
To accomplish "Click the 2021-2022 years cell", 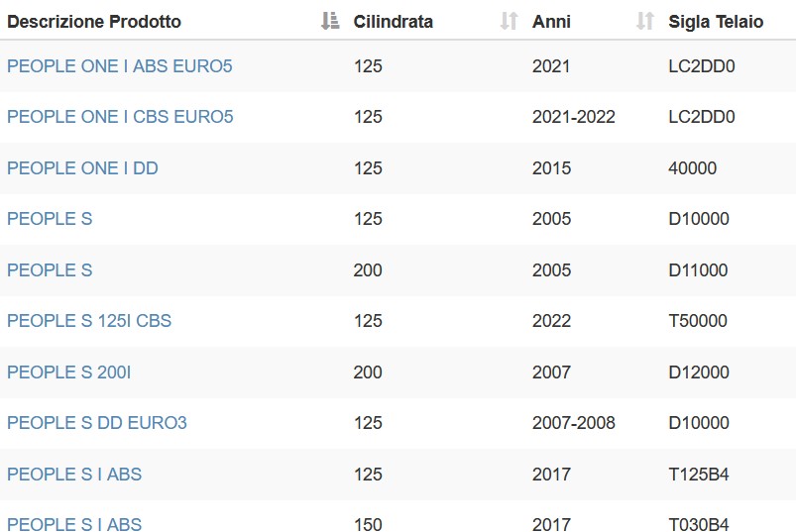I will pos(574,117).
